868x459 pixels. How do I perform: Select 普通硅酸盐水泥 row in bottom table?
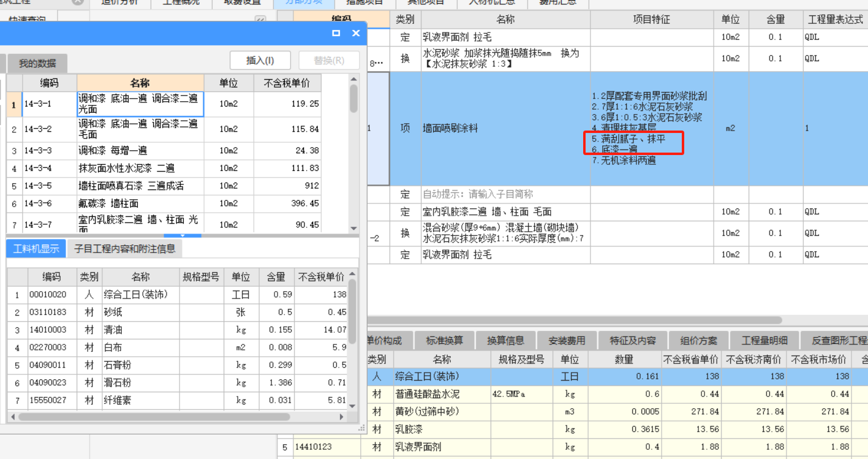617,394
